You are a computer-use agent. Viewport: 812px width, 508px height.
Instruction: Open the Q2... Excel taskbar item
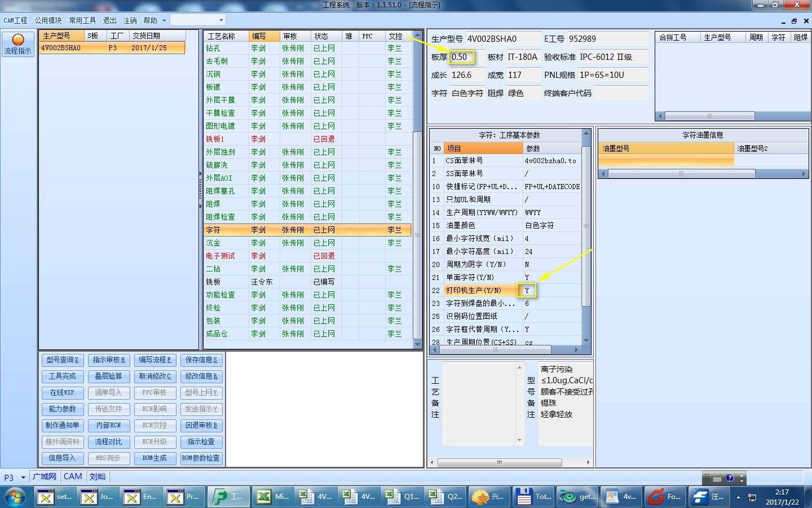[x=445, y=497]
